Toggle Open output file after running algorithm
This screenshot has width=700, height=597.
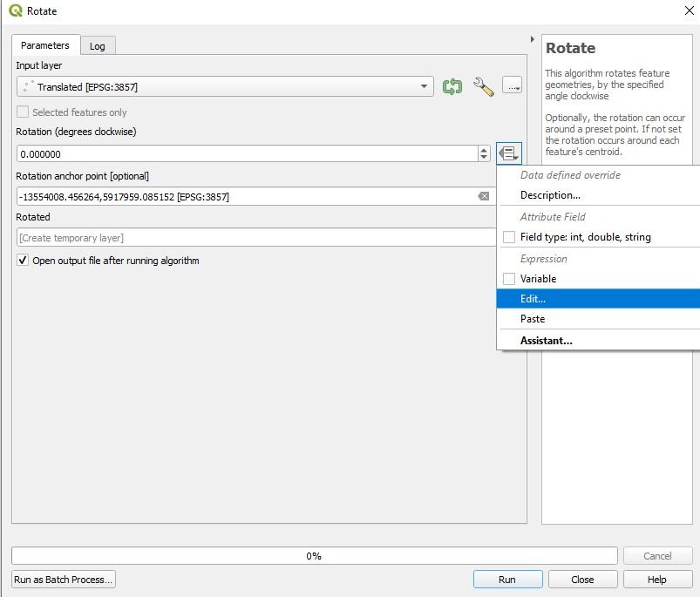click(x=23, y=260)
